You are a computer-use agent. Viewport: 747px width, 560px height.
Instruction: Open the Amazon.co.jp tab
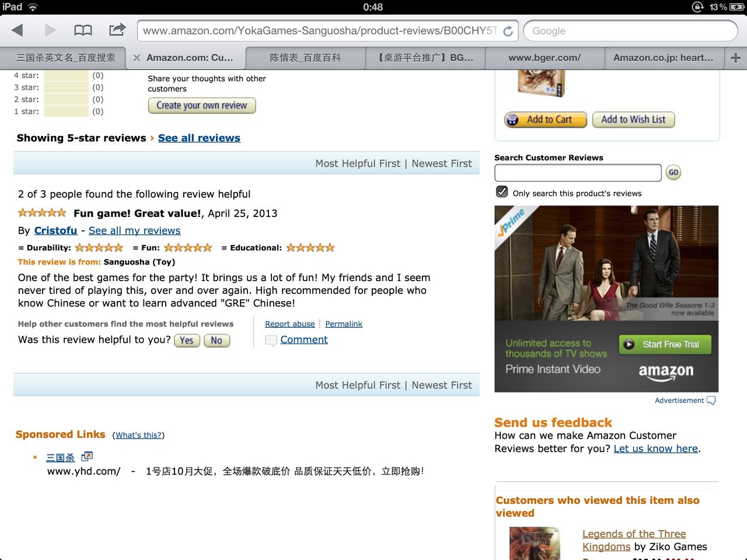click(x=664, y=58)
